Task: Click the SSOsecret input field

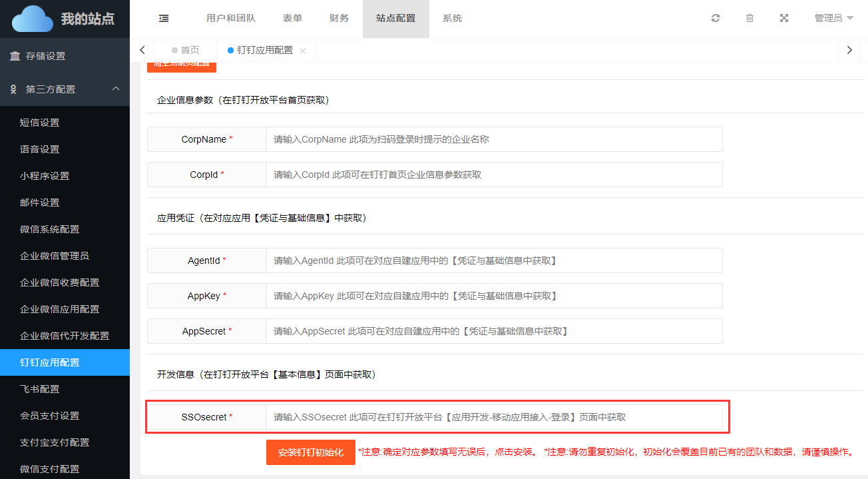Action: pos(494,417)
